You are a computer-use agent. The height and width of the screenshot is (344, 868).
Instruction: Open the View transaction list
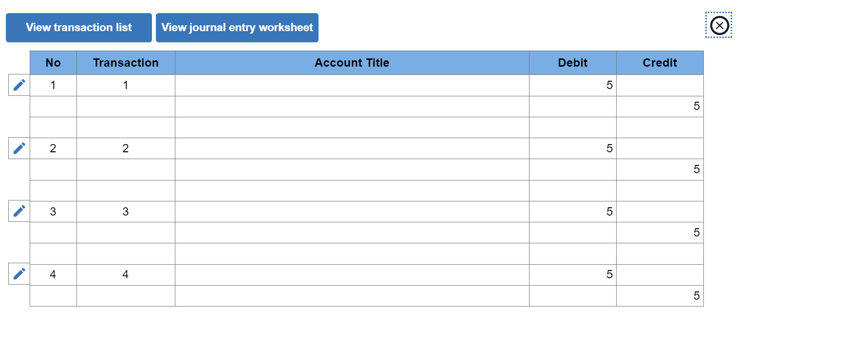pos(78,27)
